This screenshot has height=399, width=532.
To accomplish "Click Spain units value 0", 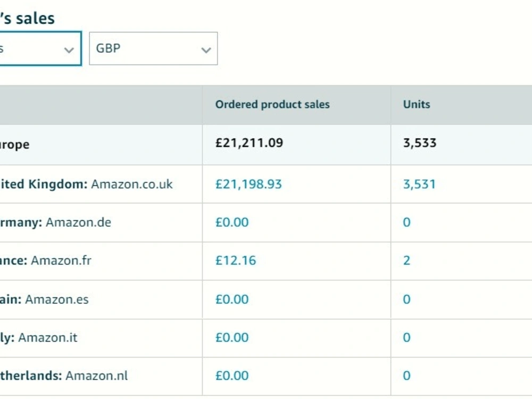I will [407, 299].
